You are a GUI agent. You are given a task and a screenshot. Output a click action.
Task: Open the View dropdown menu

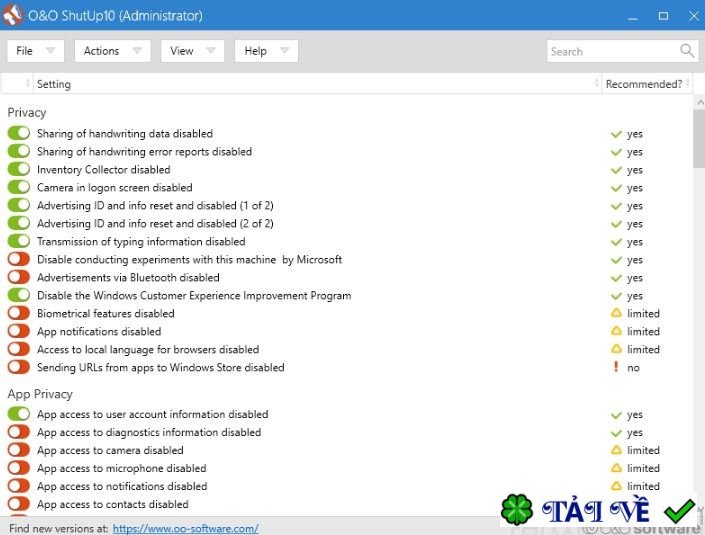[x=192, y=51]
